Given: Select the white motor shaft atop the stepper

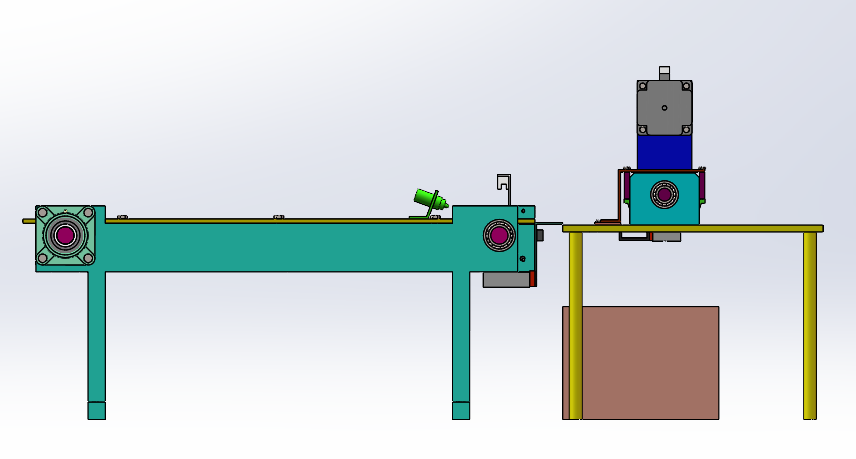Looking at the screenshot, I should 664,73.
